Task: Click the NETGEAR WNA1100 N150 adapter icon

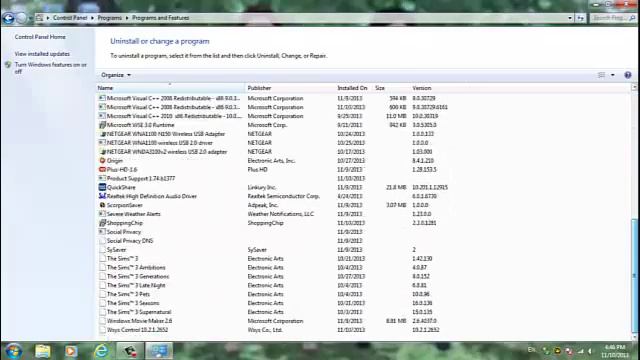Action: tap(102, 134)
